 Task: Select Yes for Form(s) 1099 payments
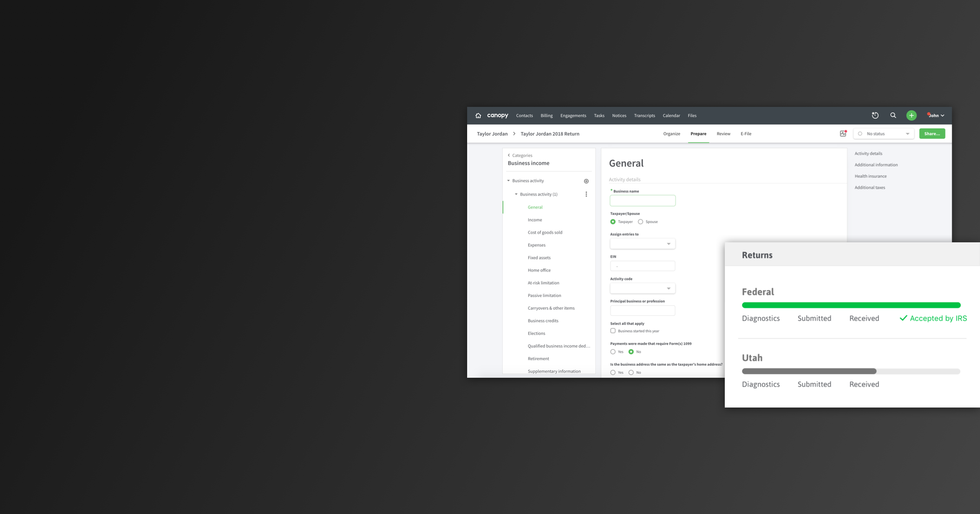pyautogui.click(x=613, y=352)
